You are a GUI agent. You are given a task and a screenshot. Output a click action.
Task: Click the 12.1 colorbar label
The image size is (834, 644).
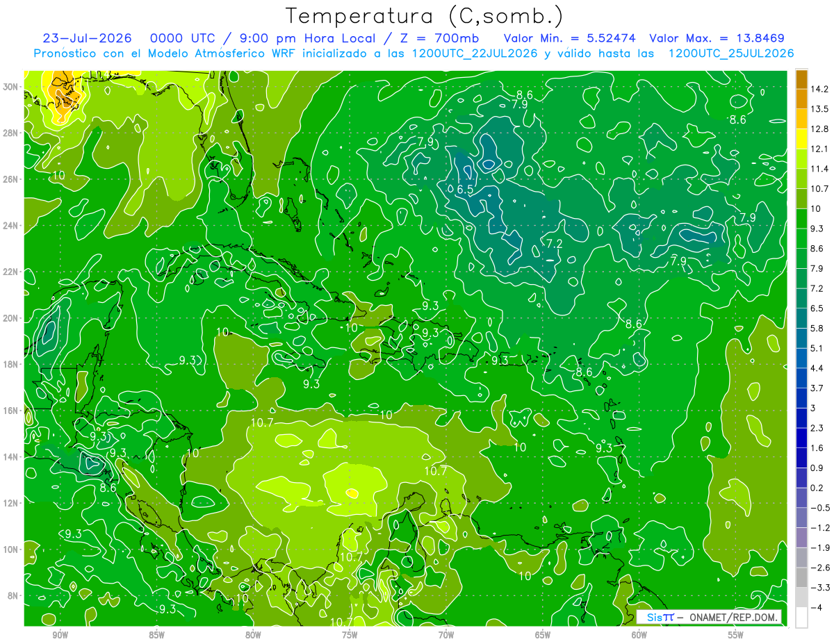[x=819, y=149]
